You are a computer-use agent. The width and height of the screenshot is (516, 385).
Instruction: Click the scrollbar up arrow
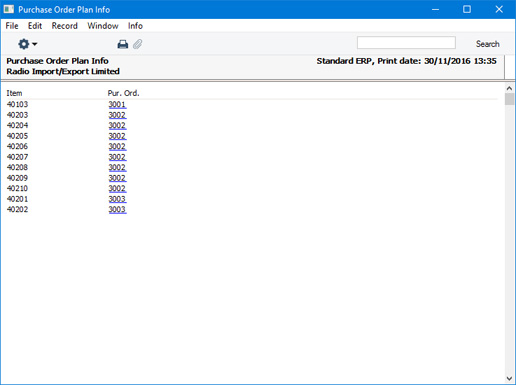(509, 88)
